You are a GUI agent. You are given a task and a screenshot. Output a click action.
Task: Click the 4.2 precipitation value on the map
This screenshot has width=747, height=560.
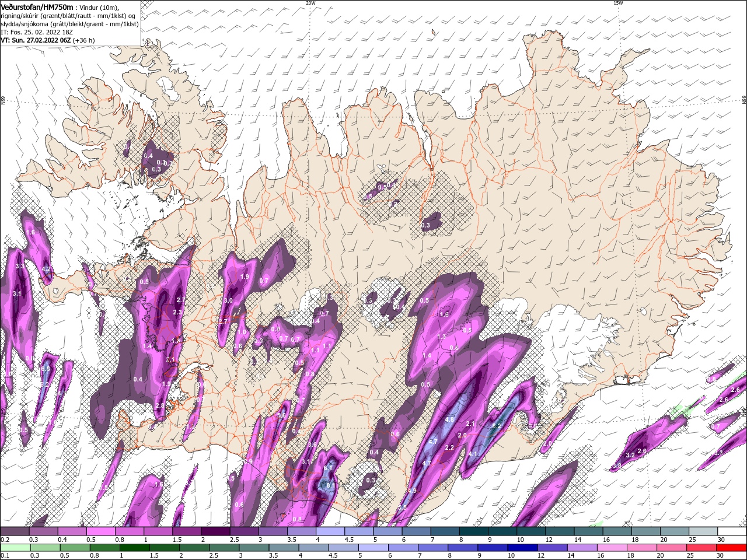[47, 269]
